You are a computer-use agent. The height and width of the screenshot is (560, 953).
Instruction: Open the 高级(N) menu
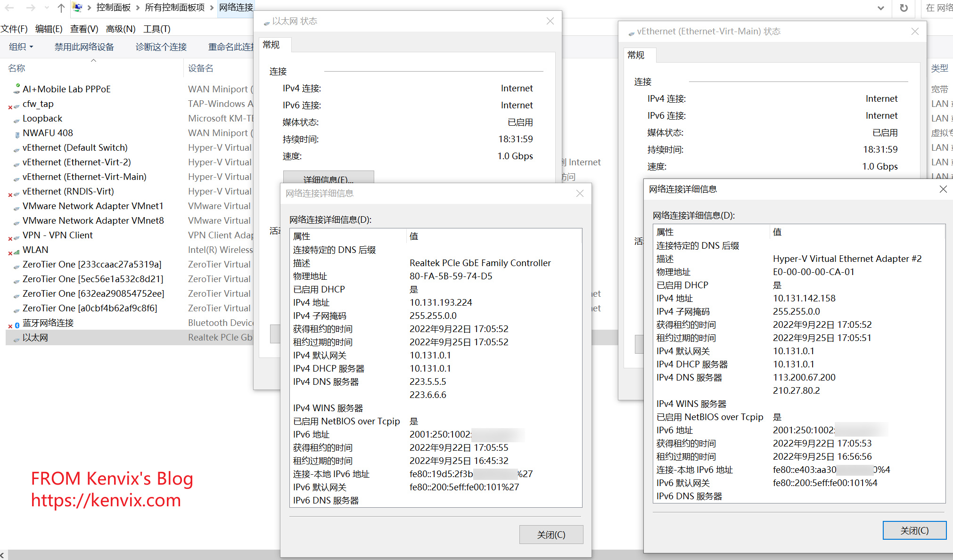click(121, 29)
